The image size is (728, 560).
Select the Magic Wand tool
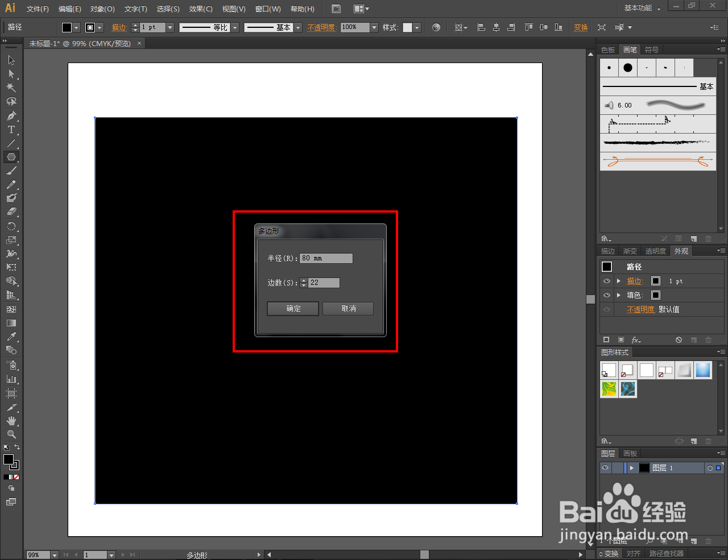(x=11, y=88)
